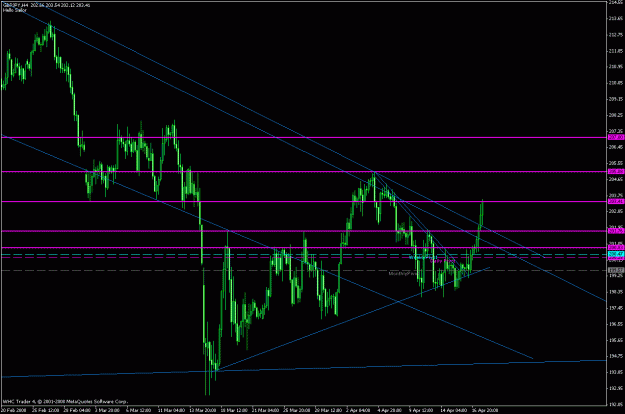Click the 196.55 price scale value
This screenshot has height=414, width=625.
(616, 324)
